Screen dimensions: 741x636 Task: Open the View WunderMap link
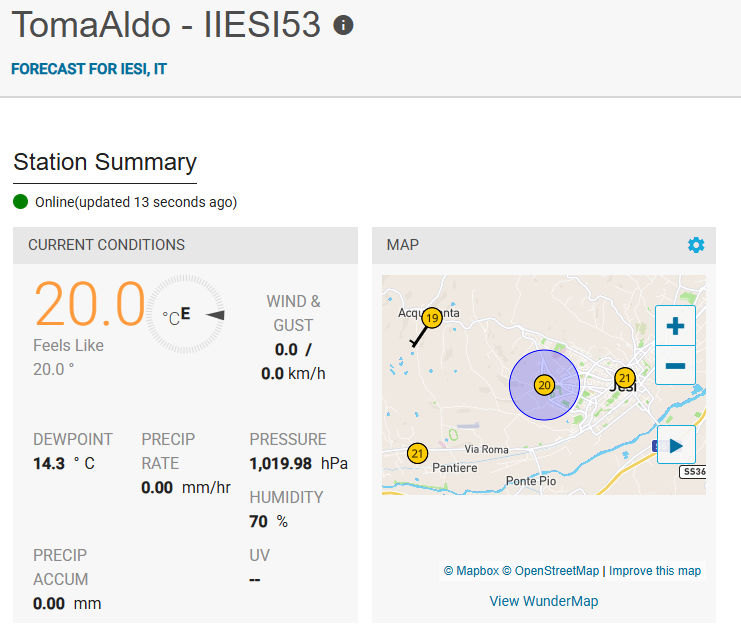pyautogui.click(x=543, y=601)
